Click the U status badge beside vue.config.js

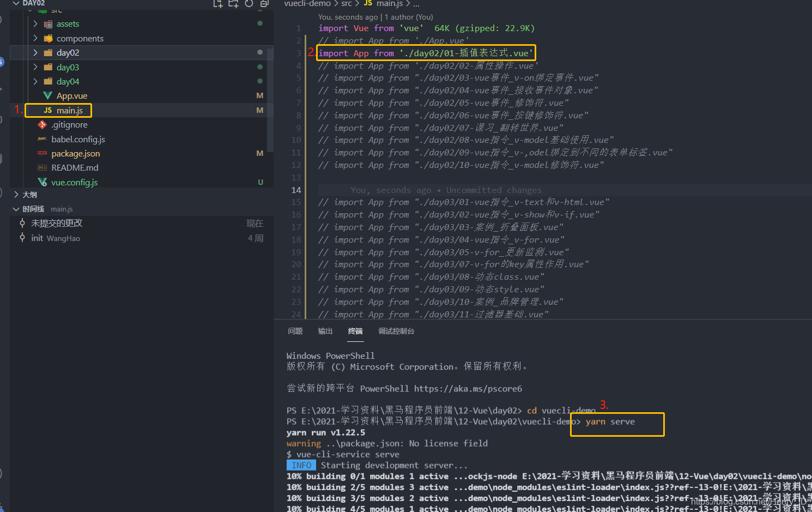coord(260,183)
